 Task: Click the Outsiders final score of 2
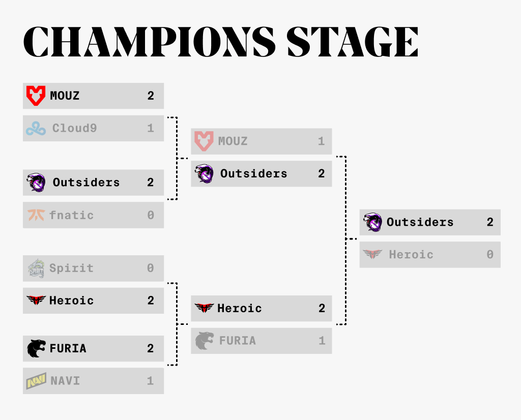(x=490, y=222)
